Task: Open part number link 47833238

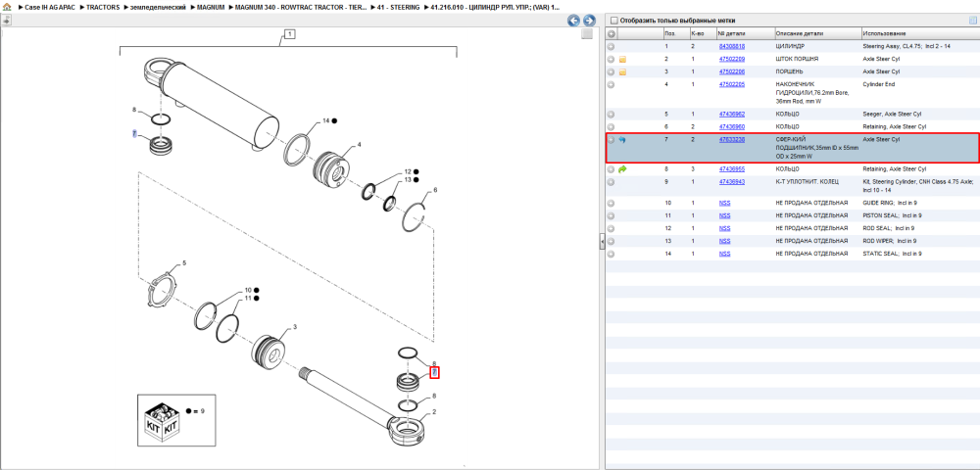Action: tap(732, 140)
